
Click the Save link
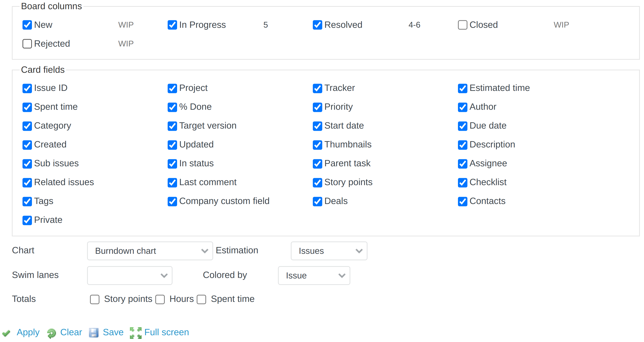click(113, 332)
